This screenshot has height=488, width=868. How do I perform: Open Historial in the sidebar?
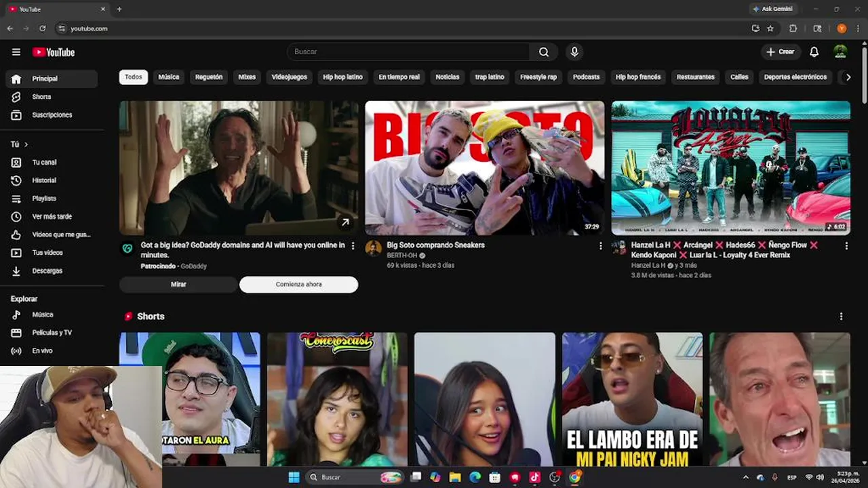[x=52, y=180]
